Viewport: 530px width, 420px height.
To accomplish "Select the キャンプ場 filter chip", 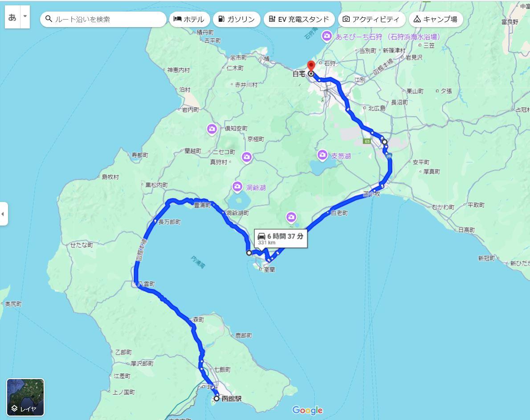I will tap(436, 19).
